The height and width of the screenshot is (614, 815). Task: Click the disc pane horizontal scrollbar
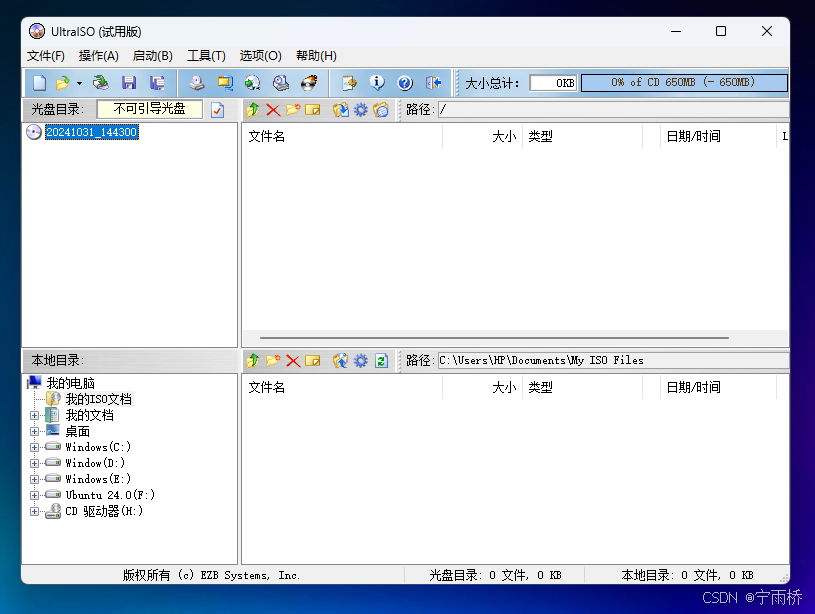pos(494,338)
